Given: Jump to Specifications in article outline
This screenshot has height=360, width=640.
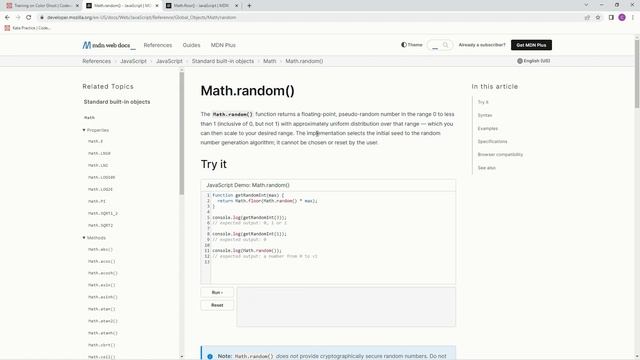Looking at the screenshot, I should pyautogui.click(x=493, y=141).
